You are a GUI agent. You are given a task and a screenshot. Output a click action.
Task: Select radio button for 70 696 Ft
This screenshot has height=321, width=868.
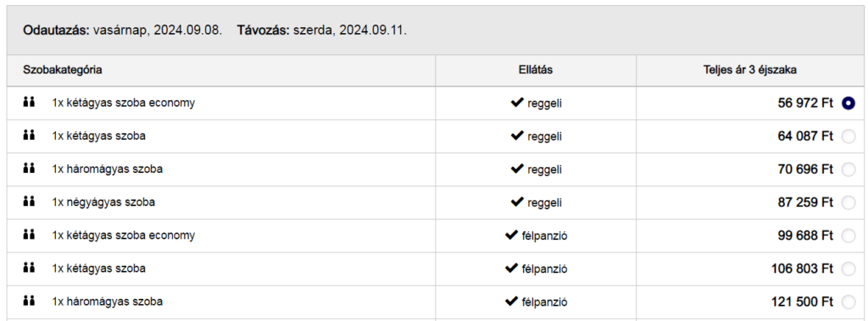click(x=848, y=169)
